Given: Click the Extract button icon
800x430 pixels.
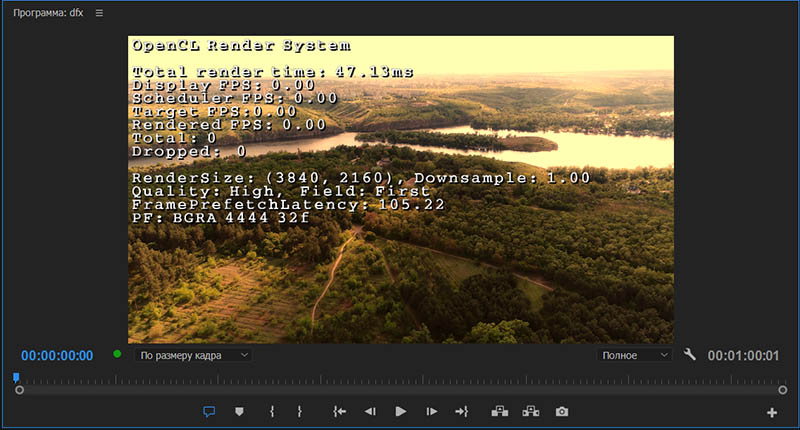Looking at the screenshot, I should 531,411.
